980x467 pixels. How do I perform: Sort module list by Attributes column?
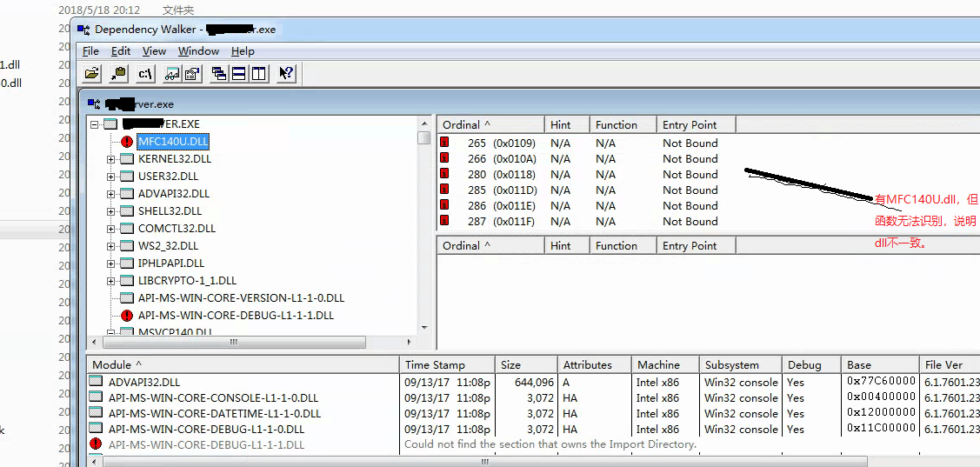click(x=595, y=364)
